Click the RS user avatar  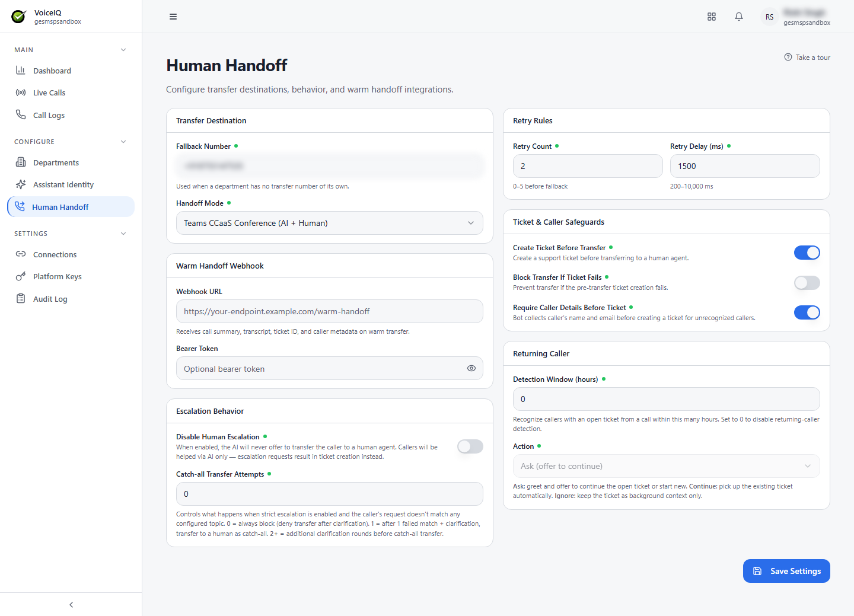[x=769, y=17]
